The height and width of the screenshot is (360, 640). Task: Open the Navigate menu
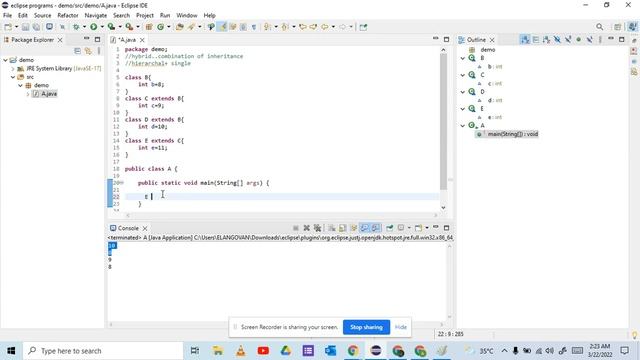[96, 15]
